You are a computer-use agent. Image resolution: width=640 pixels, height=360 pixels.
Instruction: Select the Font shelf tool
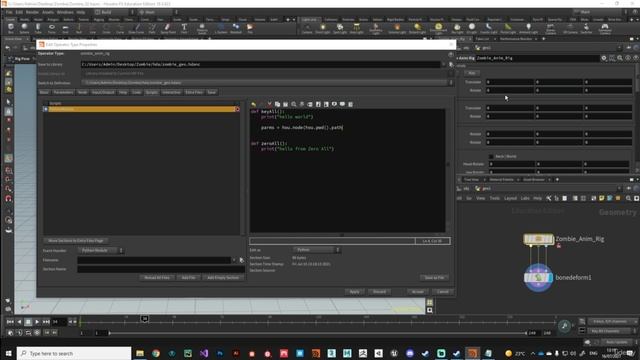184,28
